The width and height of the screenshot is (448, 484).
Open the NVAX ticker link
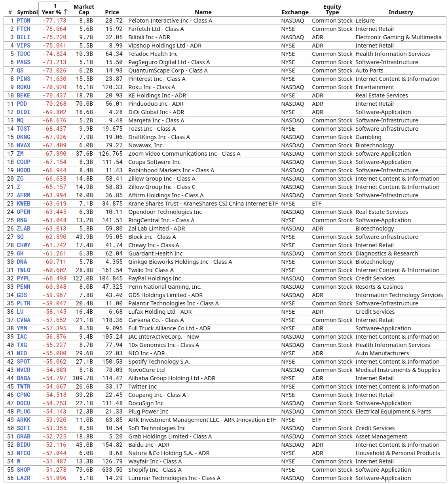(23, 145)
